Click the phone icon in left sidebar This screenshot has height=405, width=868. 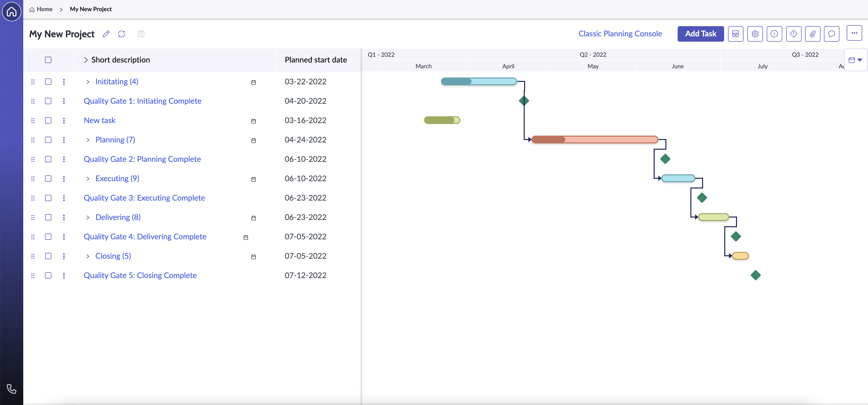pos(11,389)
